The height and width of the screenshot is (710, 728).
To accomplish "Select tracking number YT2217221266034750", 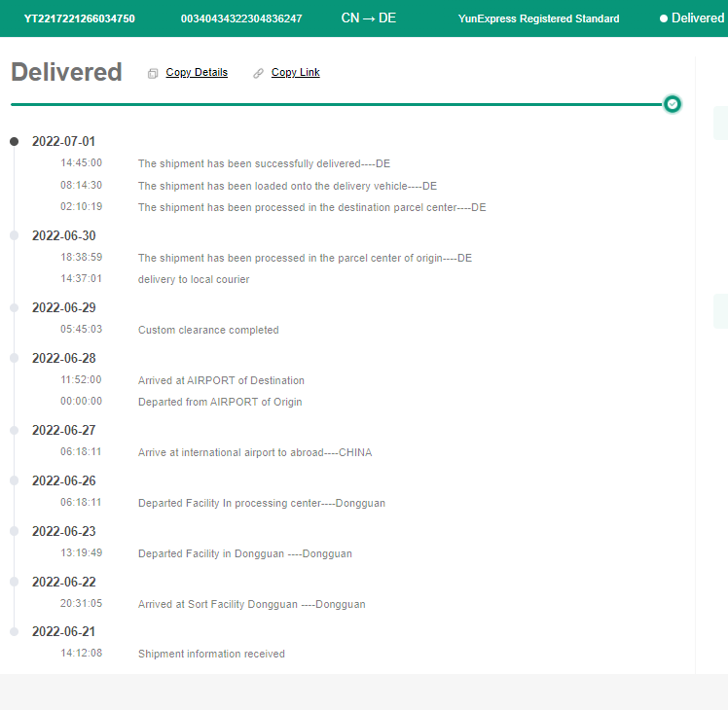I will tap(80, 18).
